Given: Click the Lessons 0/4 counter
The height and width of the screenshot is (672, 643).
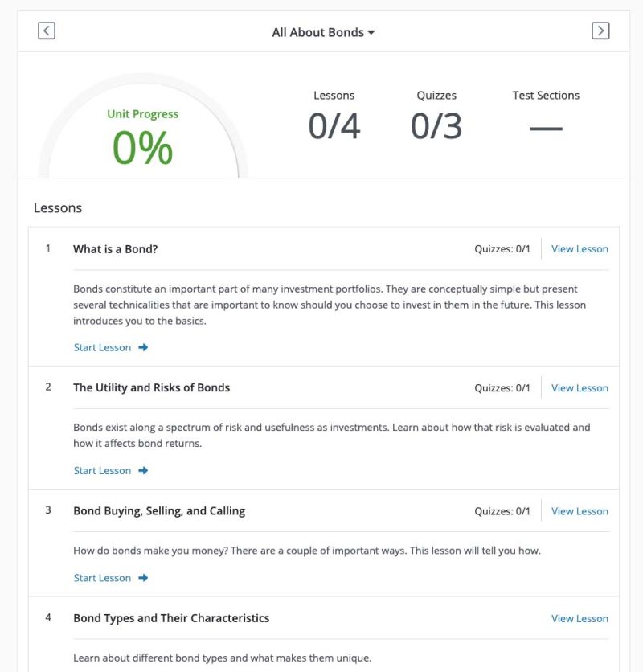Looking at the screenshot, I should click(x=334, y=118).
